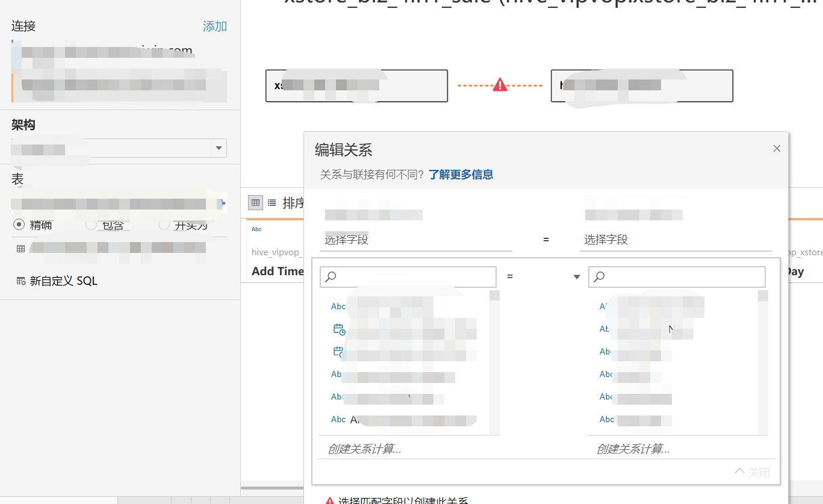Choose the 开头为 matching option
823x504 pixels.
pos(164,225)
